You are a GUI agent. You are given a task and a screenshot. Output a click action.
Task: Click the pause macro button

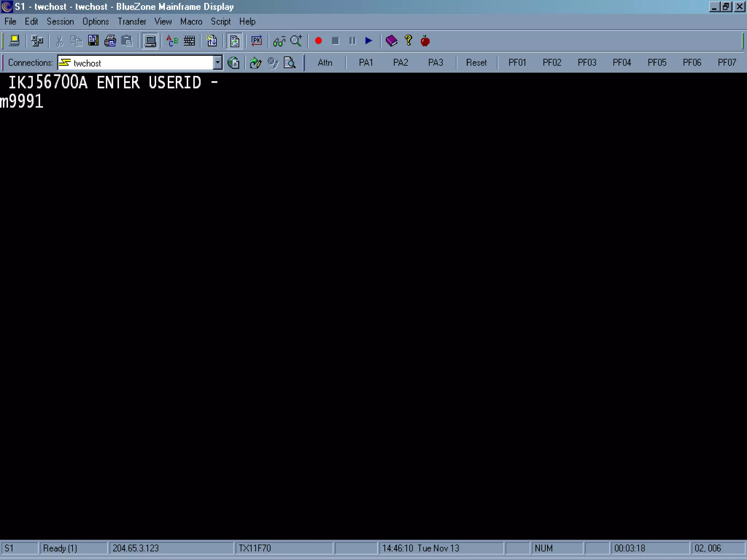tap(352, 41)
